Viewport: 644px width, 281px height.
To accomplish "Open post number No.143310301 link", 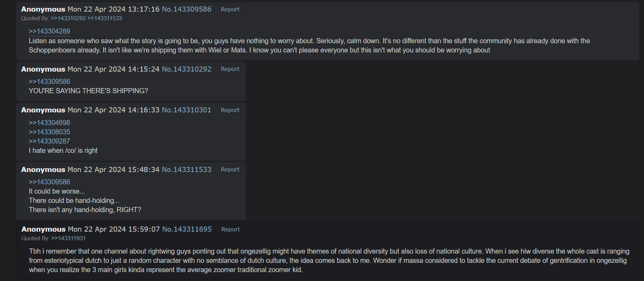I will click(x=186, y=110).
